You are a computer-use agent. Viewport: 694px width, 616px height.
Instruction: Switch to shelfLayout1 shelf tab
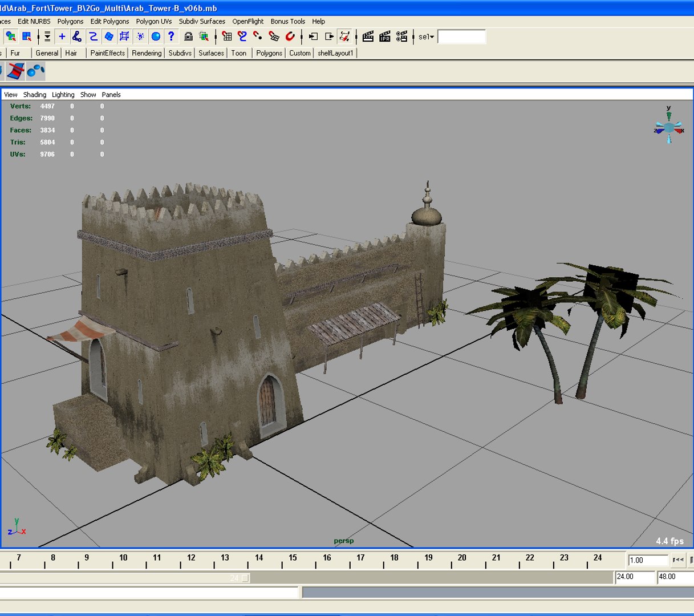pyautogui.click(x=335, y=53)
